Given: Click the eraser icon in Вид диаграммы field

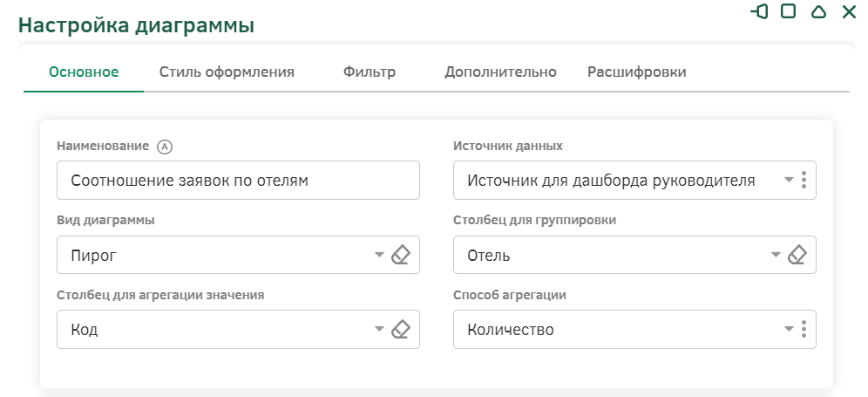Looking at the screenshot, I should click(400, 255).
